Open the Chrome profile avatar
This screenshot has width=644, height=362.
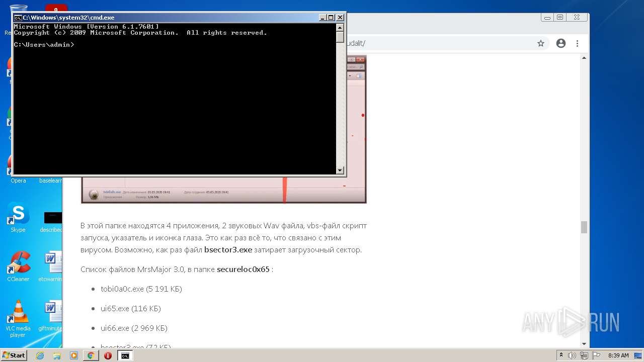click(x=561, y=43)
